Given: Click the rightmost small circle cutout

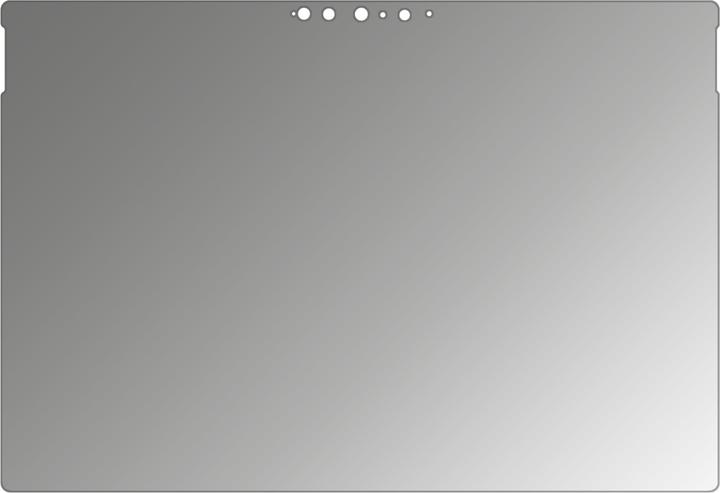Looking at the screenshot, I should [429, 14].
